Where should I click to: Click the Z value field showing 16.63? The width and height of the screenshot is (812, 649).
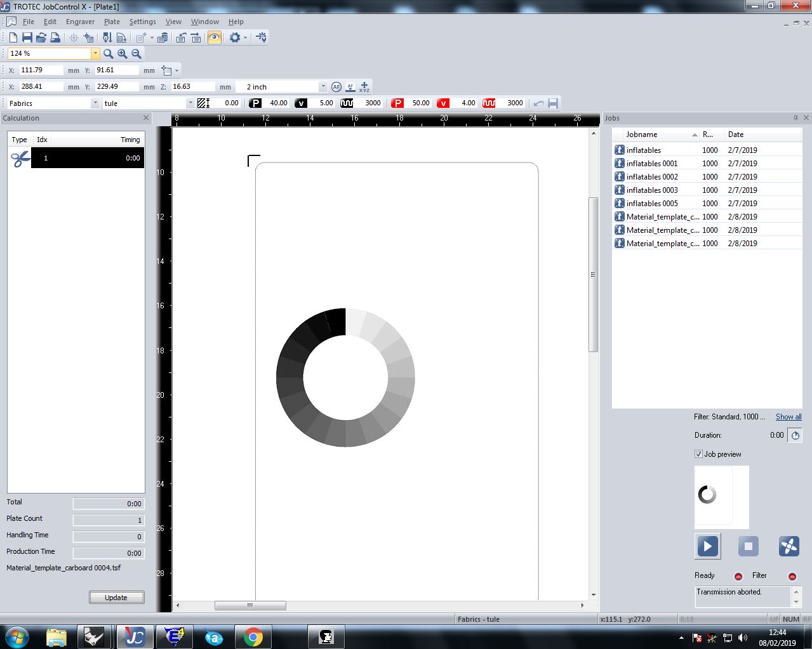pyautogui.click(x=192, y=87)
